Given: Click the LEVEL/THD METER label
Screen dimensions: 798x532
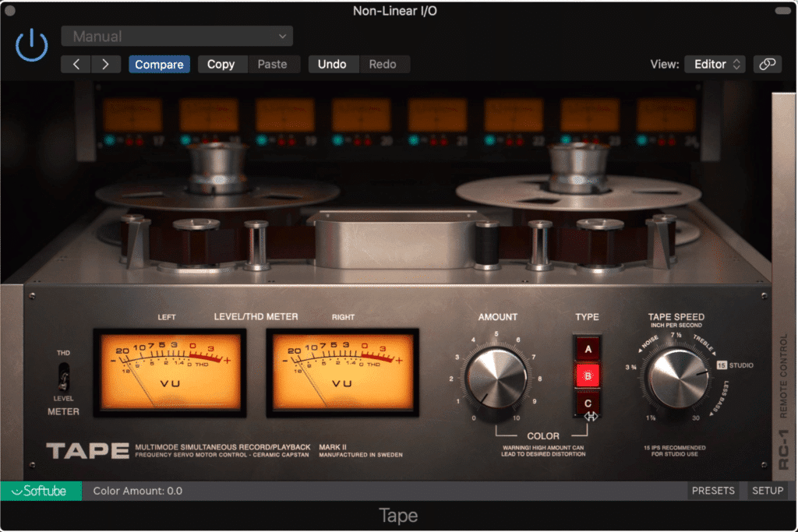Looking at the screenshot, I should click(x=256, y=316).
